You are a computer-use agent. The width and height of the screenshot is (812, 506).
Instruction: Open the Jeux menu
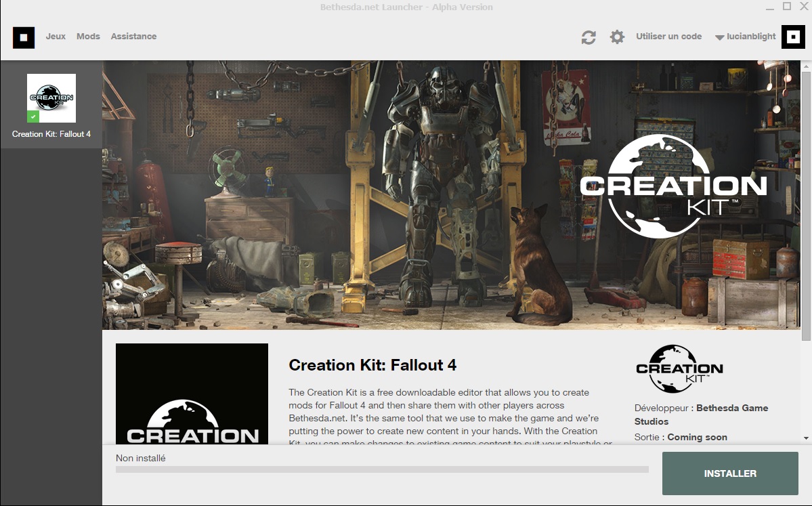pos(56,37)
